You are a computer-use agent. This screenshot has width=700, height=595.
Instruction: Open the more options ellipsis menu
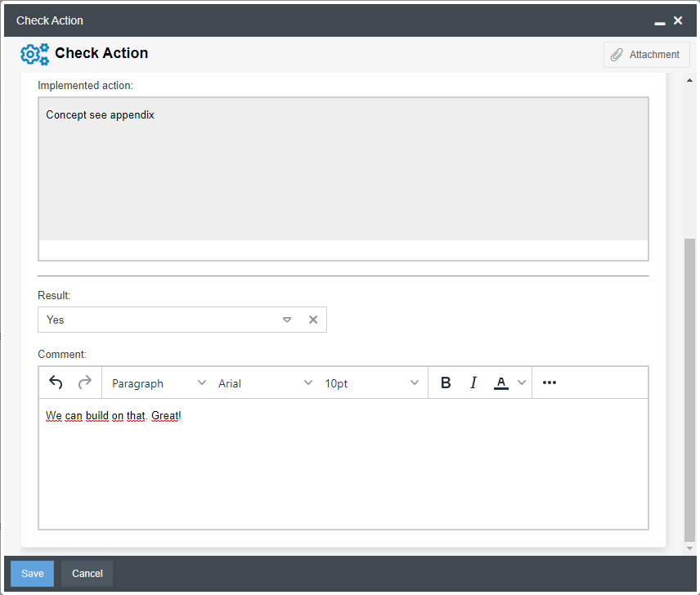click(x=550, y=382)
